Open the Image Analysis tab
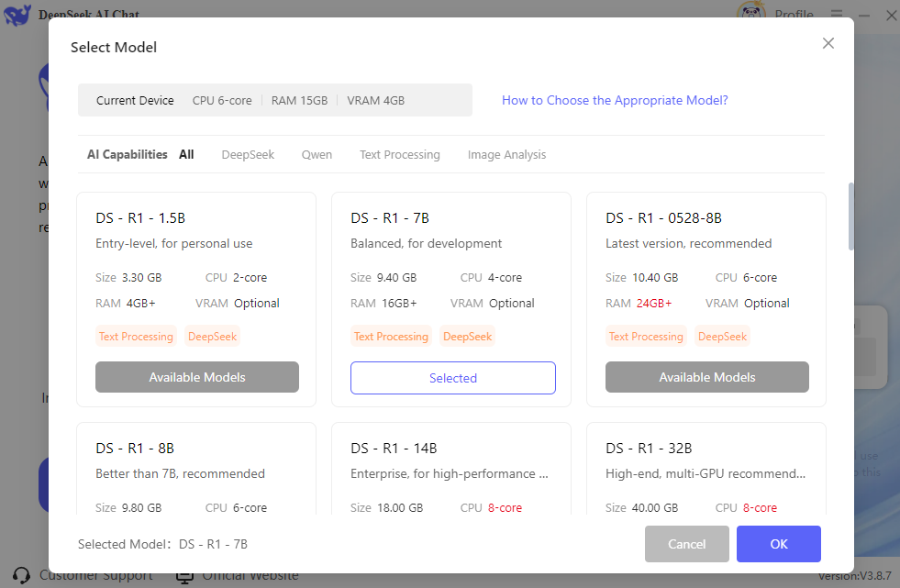 pyautogui.click(x=506, y=154)
